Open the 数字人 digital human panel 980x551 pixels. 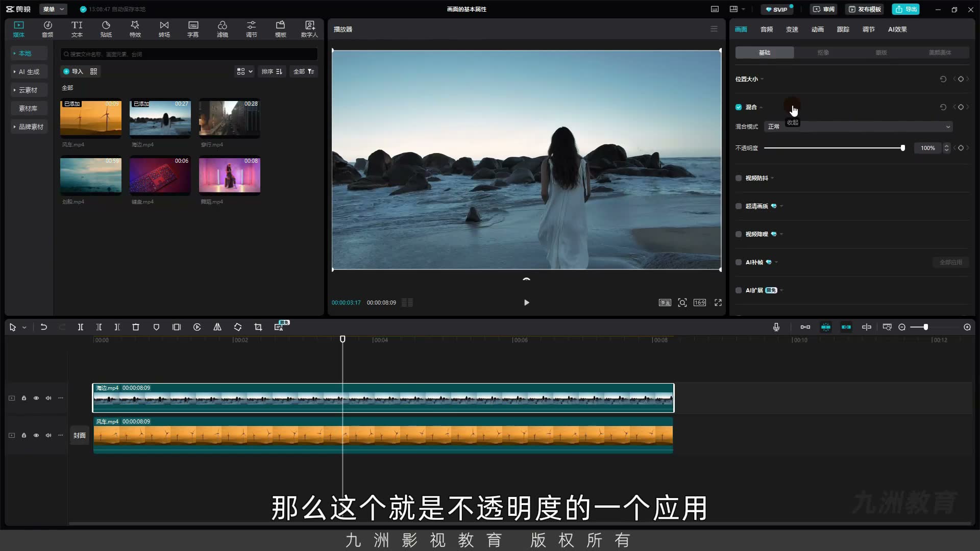(309, 29)
